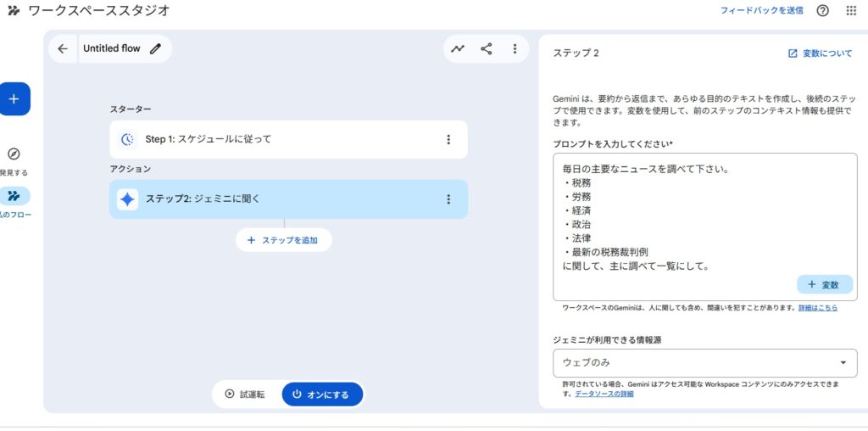
Task: Expand the ウェブのみ data source dropdown
Action: (704, 363)
